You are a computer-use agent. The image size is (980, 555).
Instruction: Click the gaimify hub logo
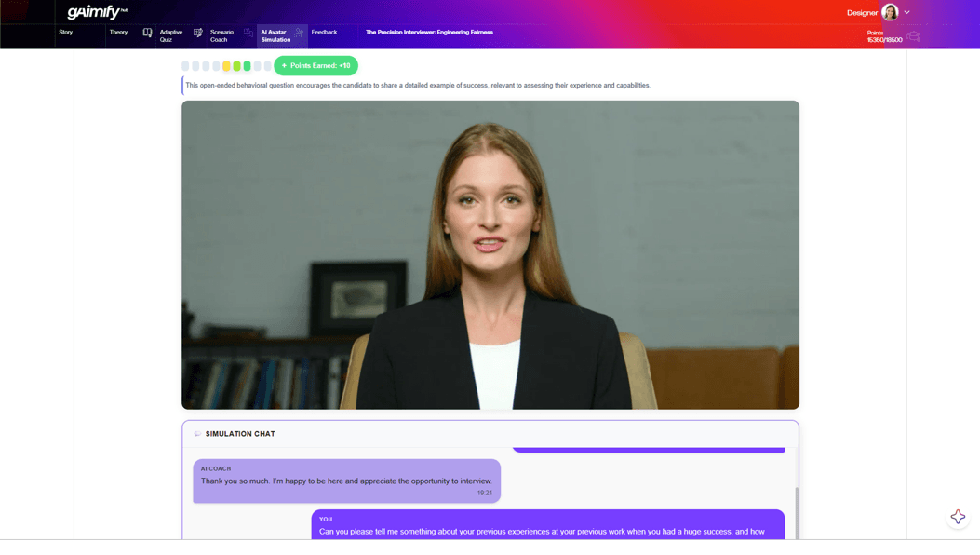point(91,12)
